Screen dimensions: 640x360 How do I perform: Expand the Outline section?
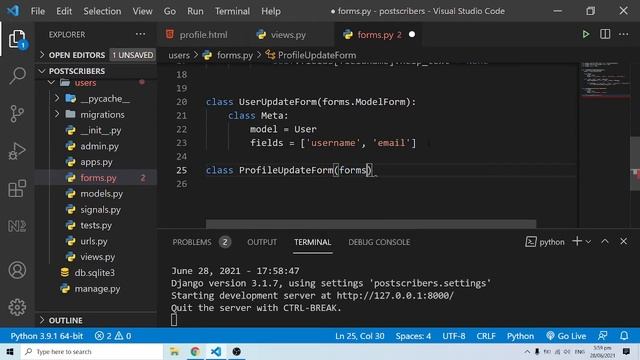tap(96, 320)
